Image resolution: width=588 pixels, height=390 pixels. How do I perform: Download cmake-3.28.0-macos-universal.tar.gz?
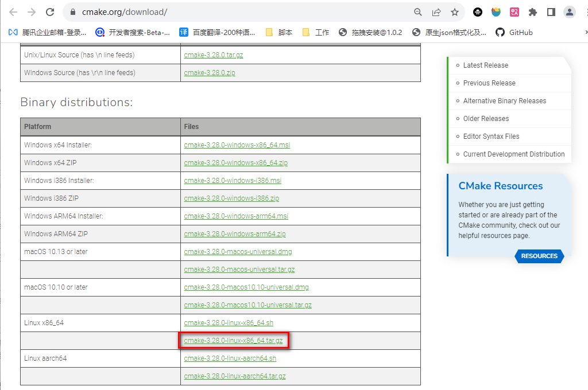(239, 270)
